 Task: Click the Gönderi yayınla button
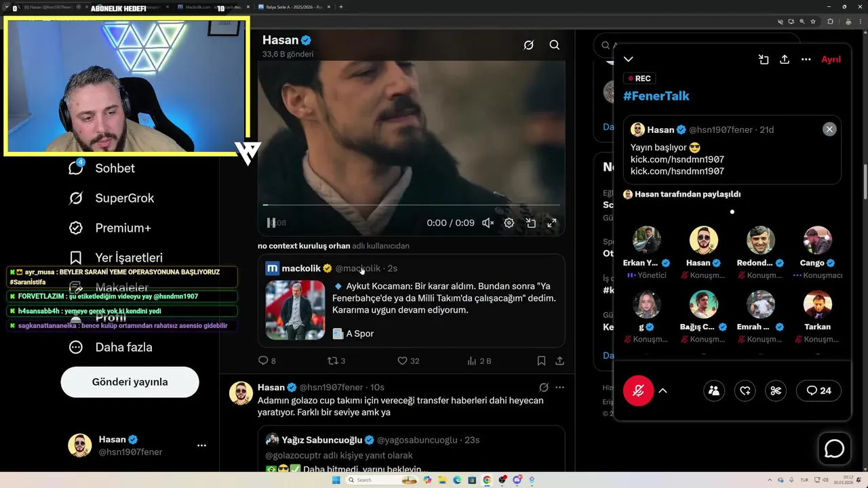coord(130,382)
